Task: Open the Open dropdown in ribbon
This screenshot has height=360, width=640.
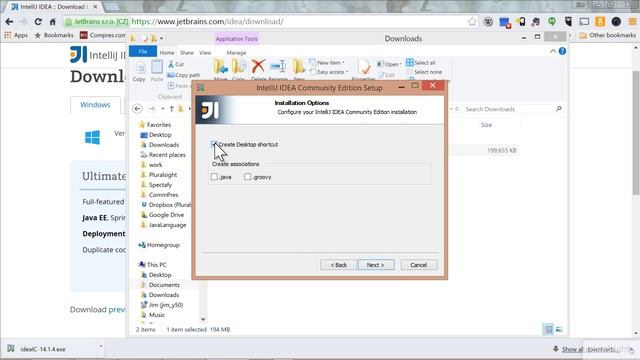Action: pyautogui.click(x=389, y=64)
